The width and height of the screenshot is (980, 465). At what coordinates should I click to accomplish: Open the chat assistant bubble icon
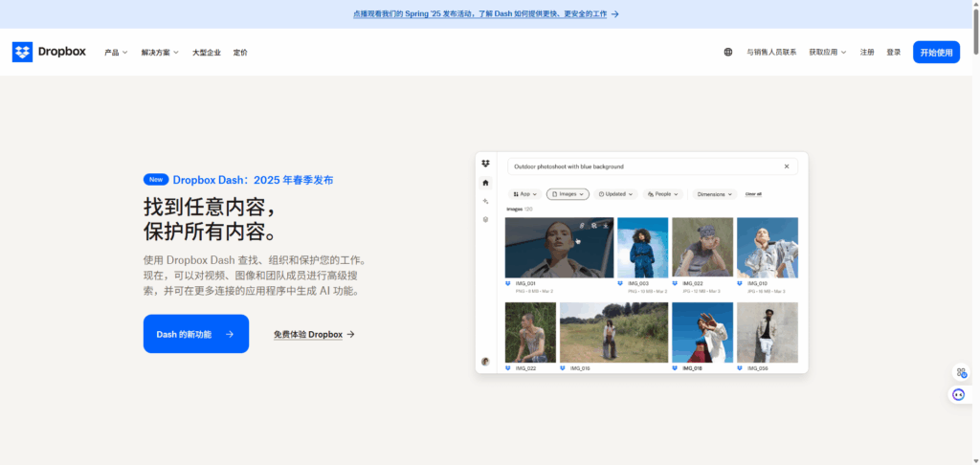tap(959, 394)
